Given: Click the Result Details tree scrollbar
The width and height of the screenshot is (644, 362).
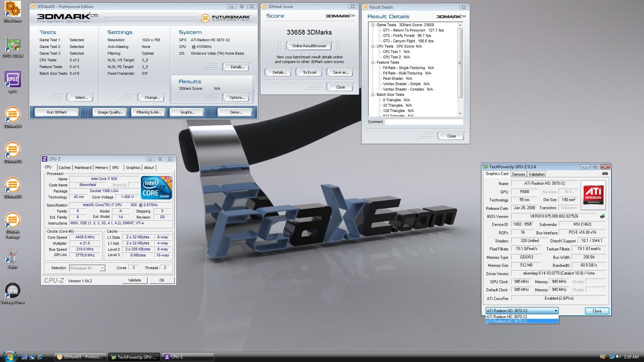Looking at the screenshot, I should tap(460, 69).
